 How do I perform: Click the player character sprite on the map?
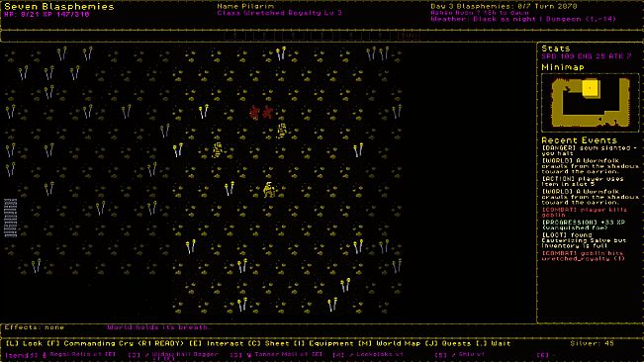click(x=269, y=190)
